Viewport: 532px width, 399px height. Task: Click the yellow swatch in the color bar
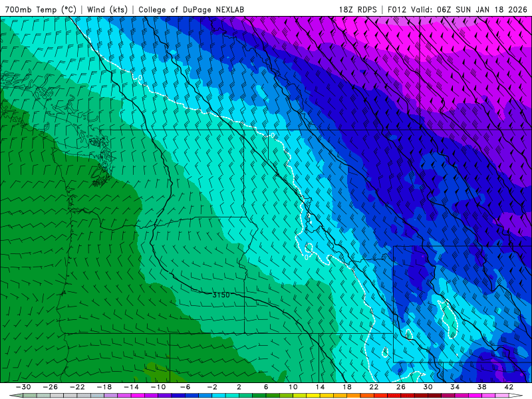click(313, 396)
